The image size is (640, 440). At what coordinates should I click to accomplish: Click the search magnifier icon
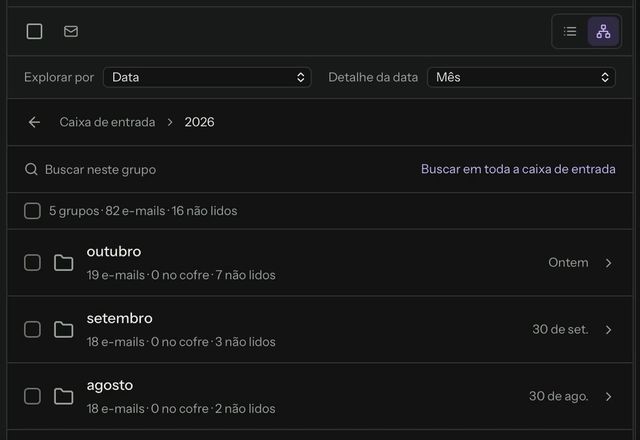[31, 169]
